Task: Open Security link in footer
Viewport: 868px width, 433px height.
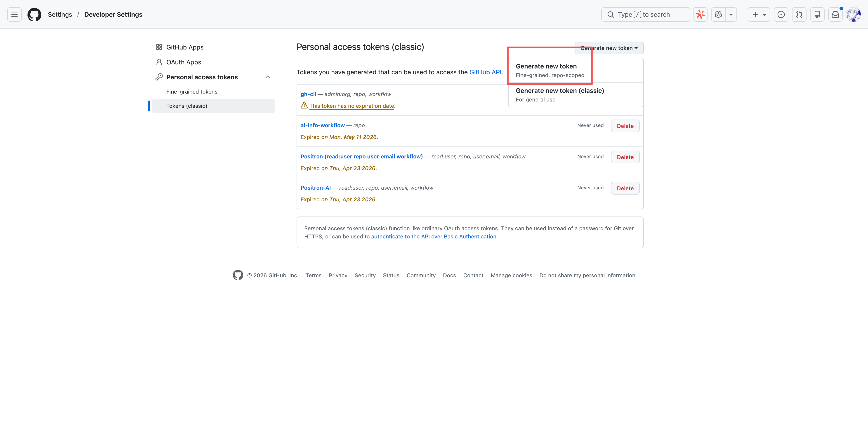Action: (365, 275)
